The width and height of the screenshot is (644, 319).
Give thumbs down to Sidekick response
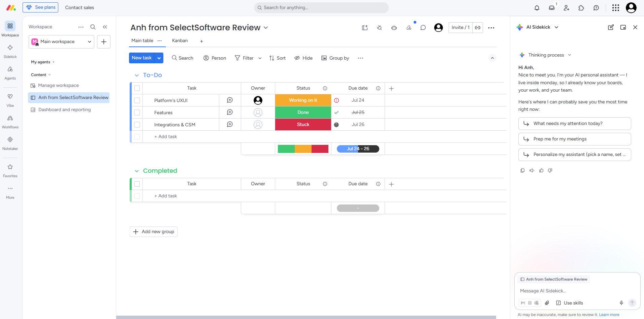click(x=550, y=170)
